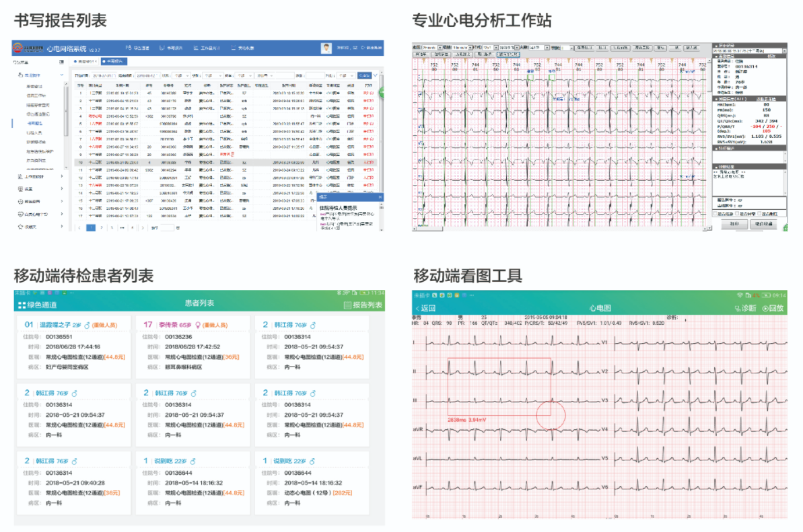Viewport: 803px width, 532px height.
Task: Click the 修改 link in 基本信息 header
Action: pos(771,56)
